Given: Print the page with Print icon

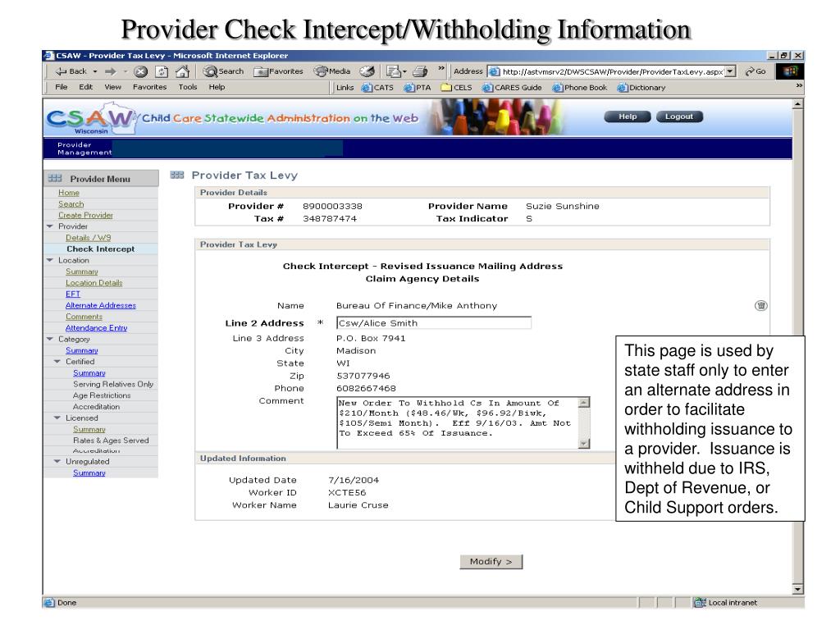Looking at the screenshot, I should click(421, 71).
